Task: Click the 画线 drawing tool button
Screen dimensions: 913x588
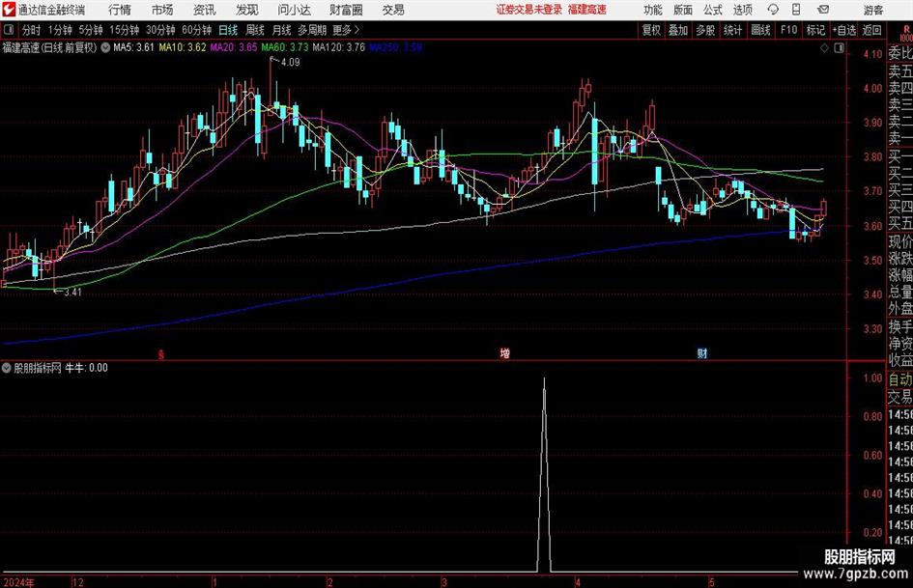Action: tap(760, 30)
